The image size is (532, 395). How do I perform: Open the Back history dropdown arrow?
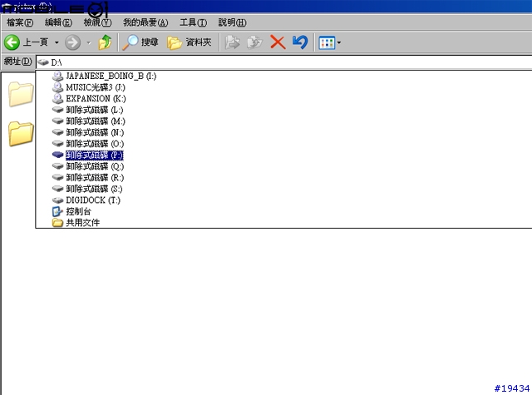tap(57, 42)
